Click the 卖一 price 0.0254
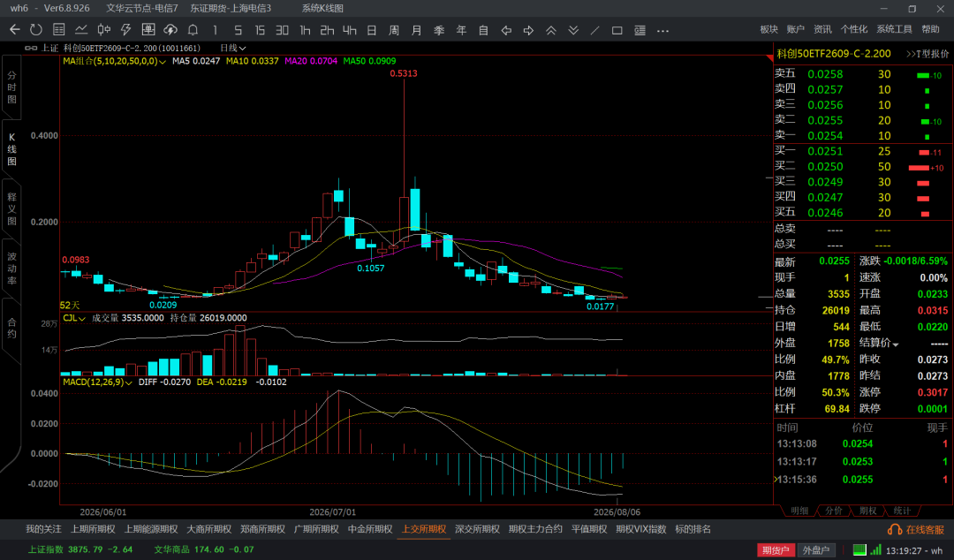 (x=825, y=136)
